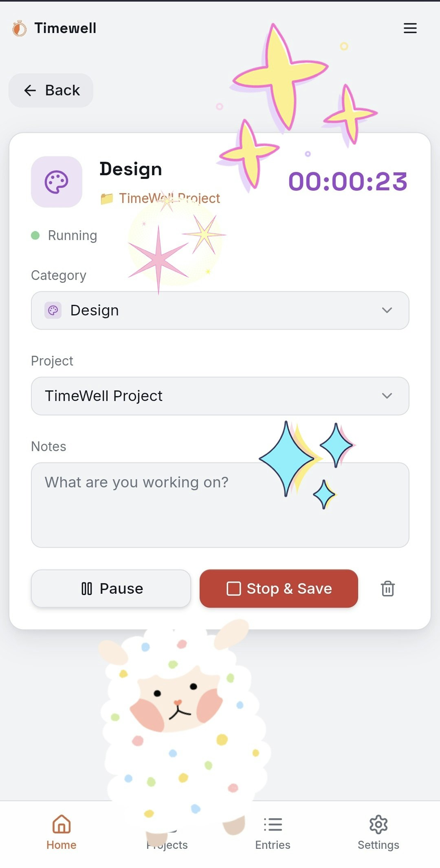Open the Project dropdown showing TimeWell Project
440x868 pixels.
(220, 396)
